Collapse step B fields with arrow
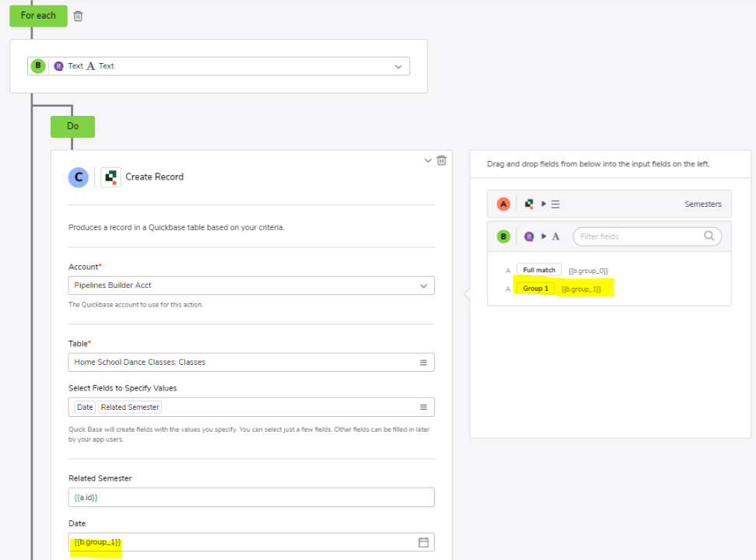The image size is (756, 560). point(544,236)
